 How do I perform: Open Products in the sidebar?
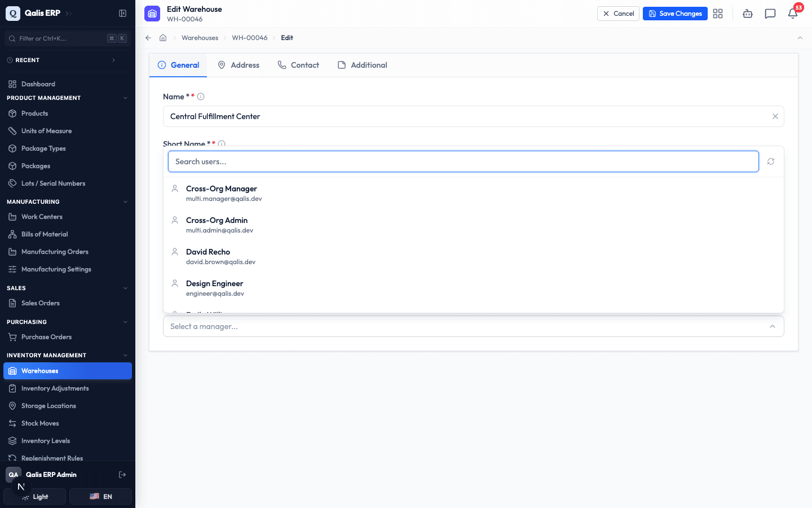68,113
